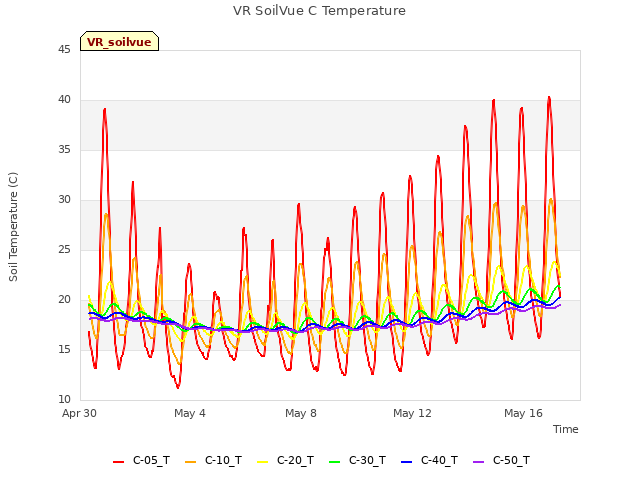Click the Time axis label
This screenshot has width=640, height=480.
point(566,429)
